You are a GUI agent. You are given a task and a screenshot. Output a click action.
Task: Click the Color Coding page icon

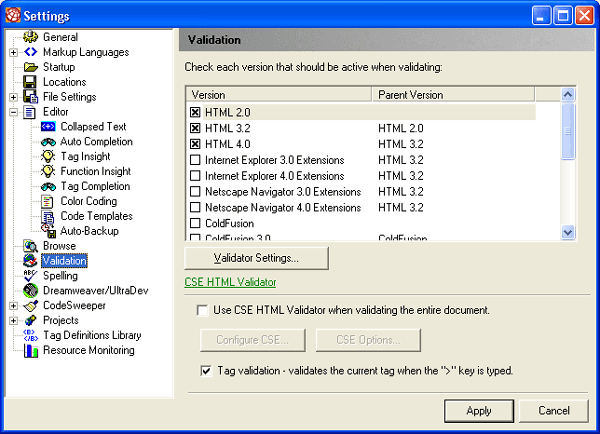(47, 201)
